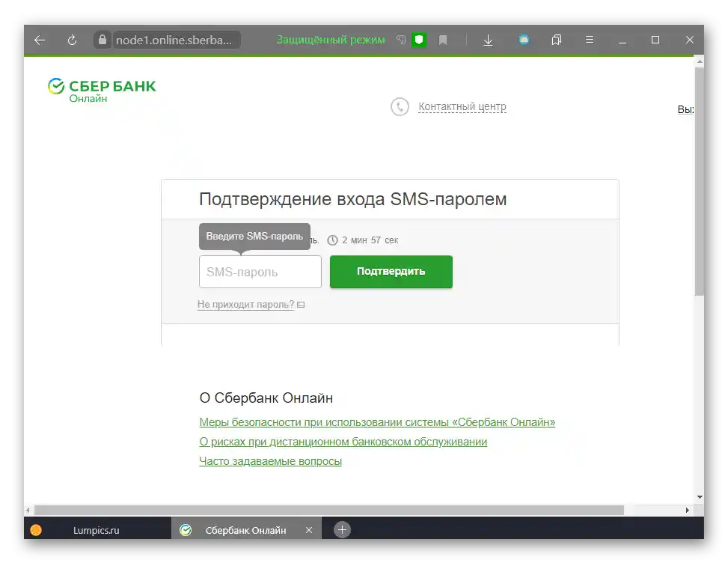Click the clock icon beside the timer
Viewport: 728px width, 563px height.
332,240
